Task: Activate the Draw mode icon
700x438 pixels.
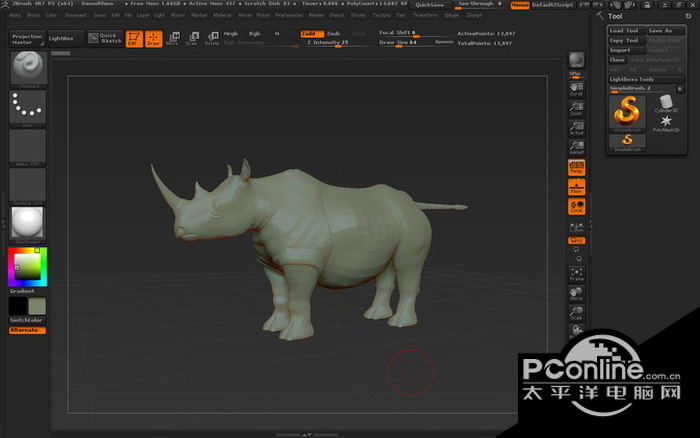Action: [153, 39]
